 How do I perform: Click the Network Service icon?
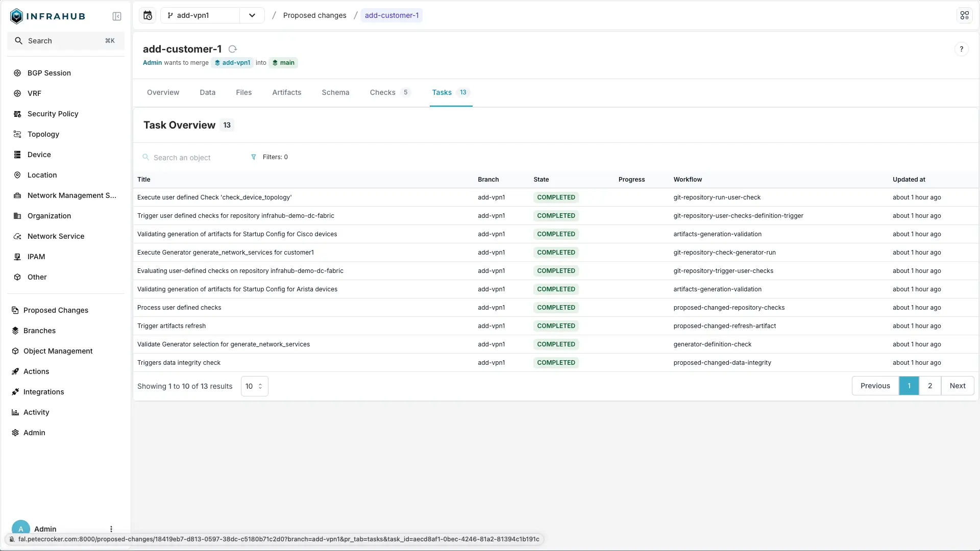[x=17, y=236]
